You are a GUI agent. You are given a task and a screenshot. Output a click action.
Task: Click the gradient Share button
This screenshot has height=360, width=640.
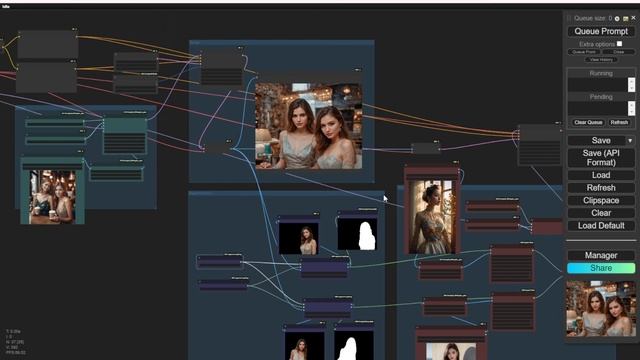601,268
